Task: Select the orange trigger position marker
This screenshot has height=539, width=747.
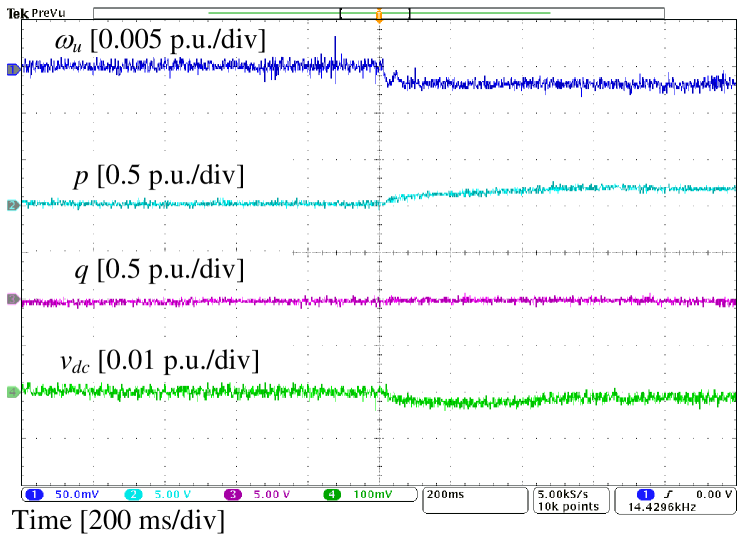Action: click(x=379, y=16)
